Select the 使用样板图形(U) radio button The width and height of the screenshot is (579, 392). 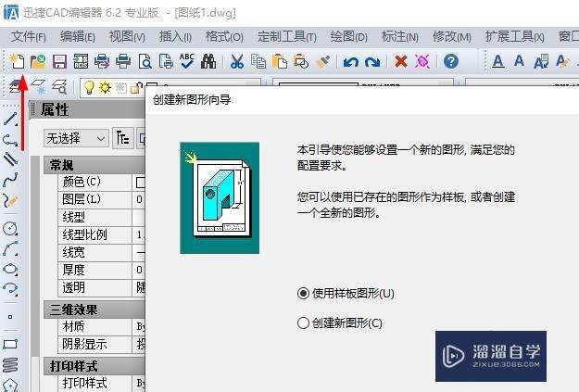point(303,294)
